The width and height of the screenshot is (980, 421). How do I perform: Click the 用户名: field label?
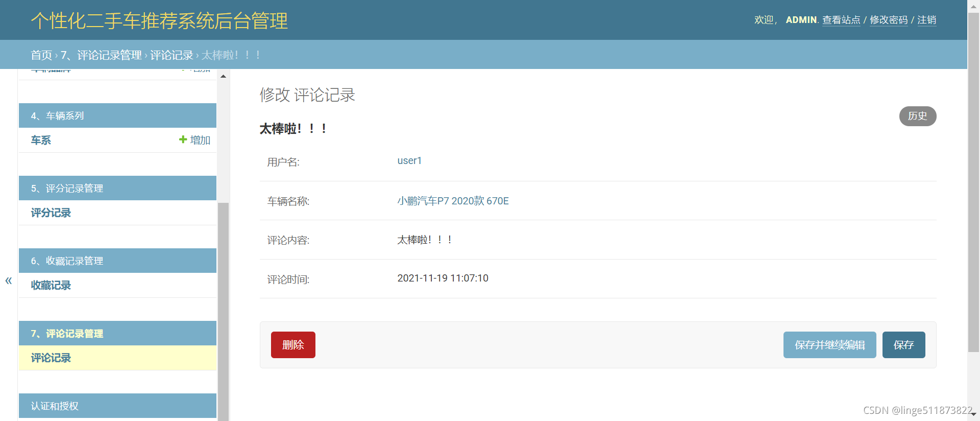click(283, 162)
